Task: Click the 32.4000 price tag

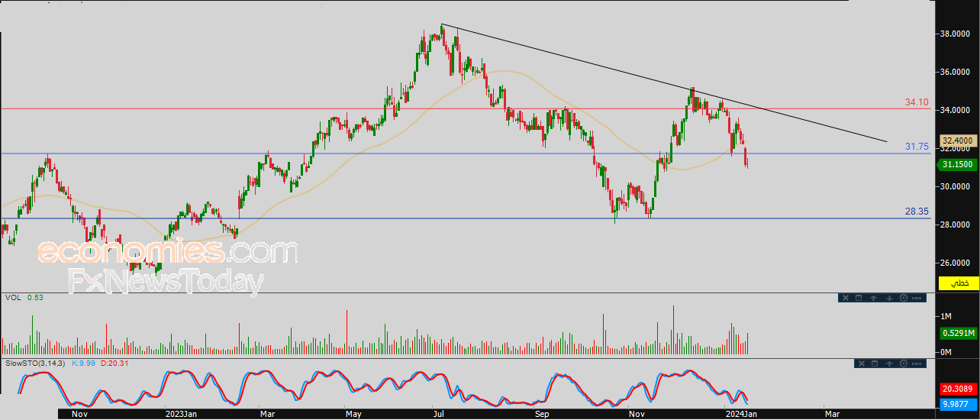Action: pos(959,141)
